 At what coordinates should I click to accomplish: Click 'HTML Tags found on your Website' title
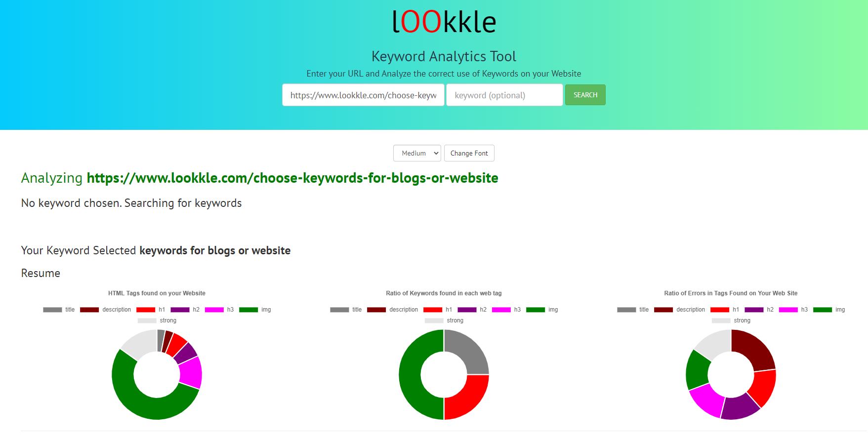click(157, 293)
